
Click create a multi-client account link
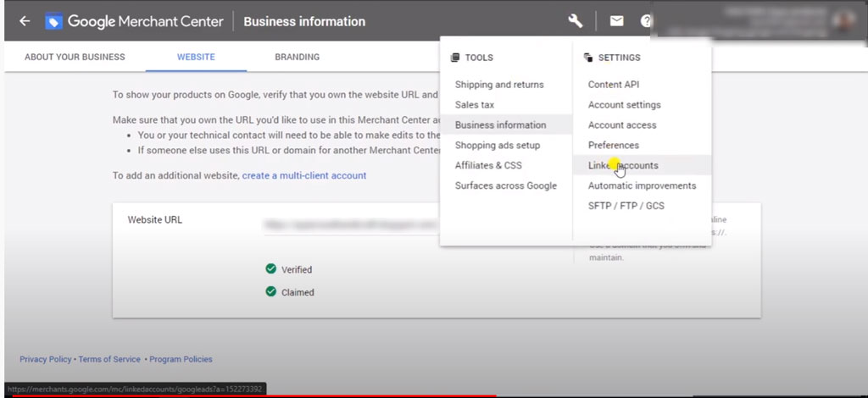point(304,175)
